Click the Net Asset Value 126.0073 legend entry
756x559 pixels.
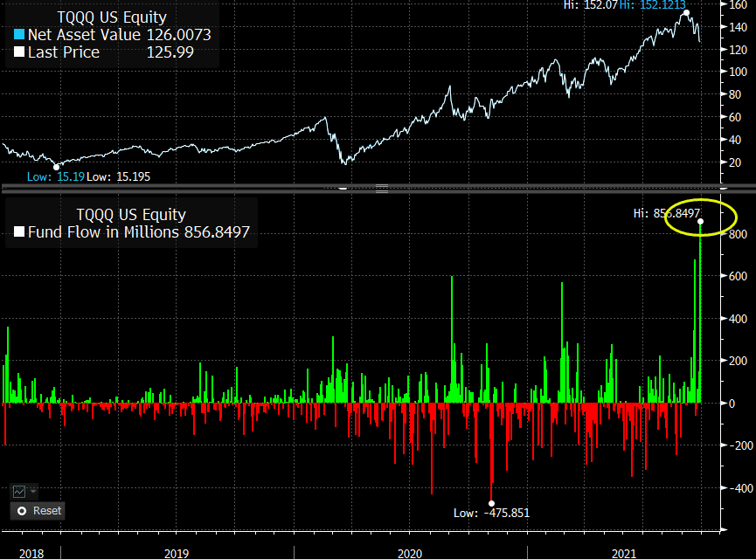(113, 35)
